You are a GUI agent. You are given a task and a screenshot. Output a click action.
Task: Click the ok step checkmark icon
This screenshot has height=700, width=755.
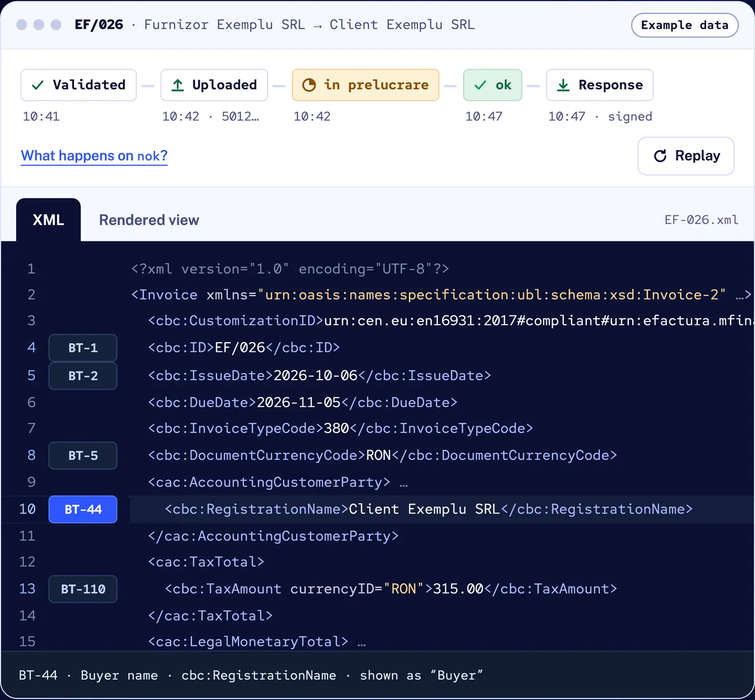[480, 85]
